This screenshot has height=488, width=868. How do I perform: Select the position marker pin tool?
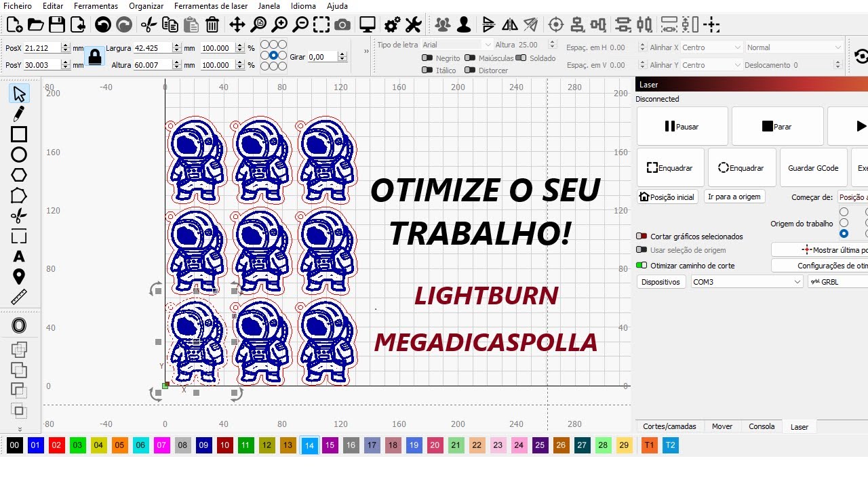pos(19,277)
